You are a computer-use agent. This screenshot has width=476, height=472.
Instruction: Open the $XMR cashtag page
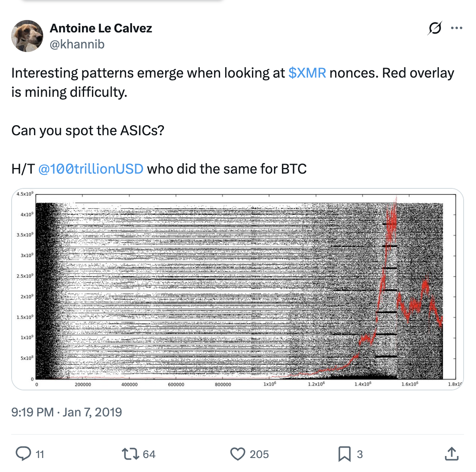[307, 73]
